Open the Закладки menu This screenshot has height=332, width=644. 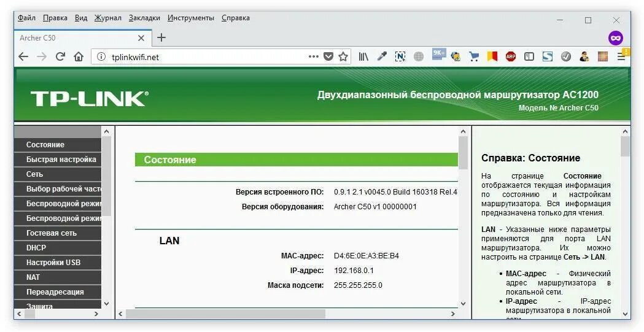point(144,18)
